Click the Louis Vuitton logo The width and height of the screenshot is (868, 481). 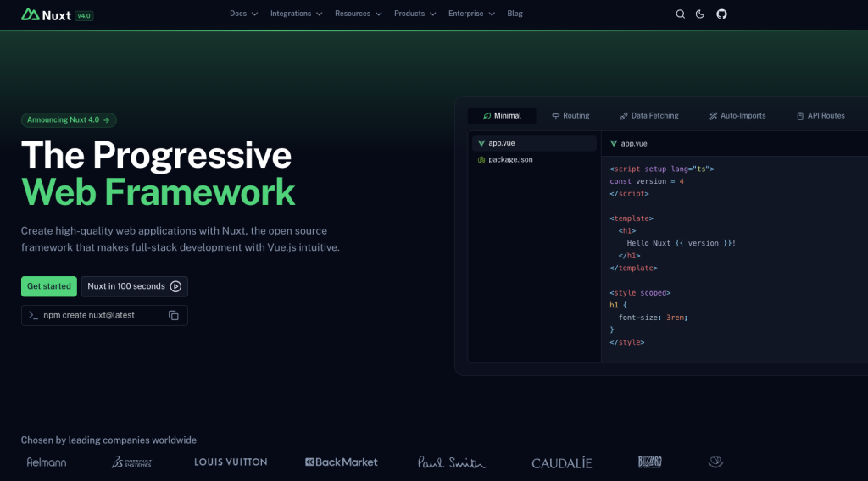231,462
